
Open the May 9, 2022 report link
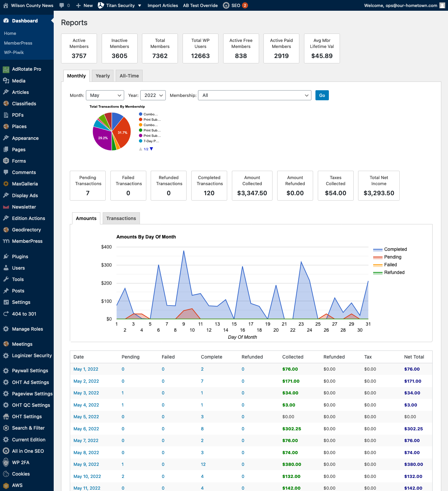pos(86,464)
